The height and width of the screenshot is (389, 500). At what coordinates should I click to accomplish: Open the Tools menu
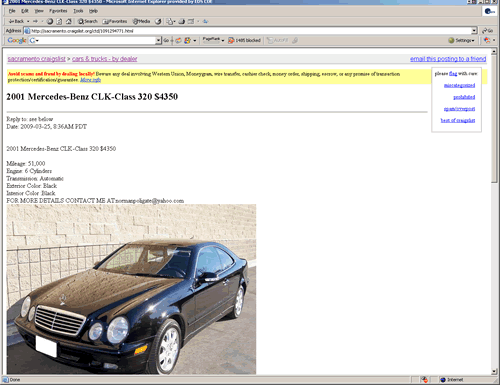tap(78, 11)
